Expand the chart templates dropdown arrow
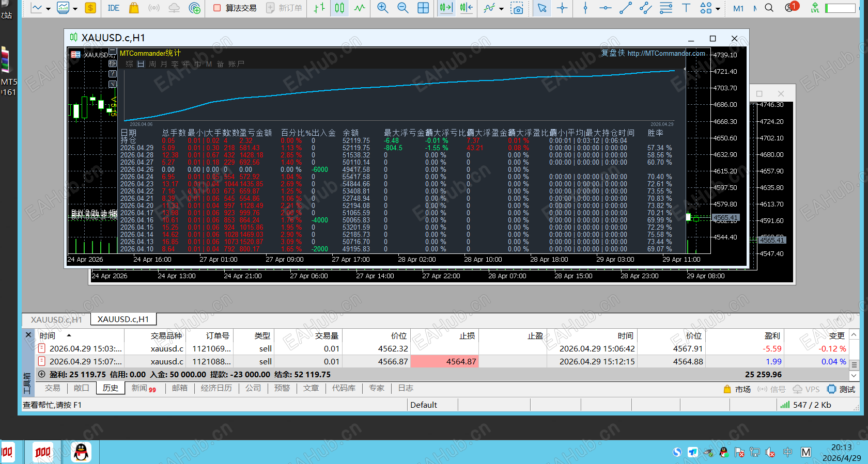The width and height of the screenshot is (868, 464). click(x=75, y=9)
